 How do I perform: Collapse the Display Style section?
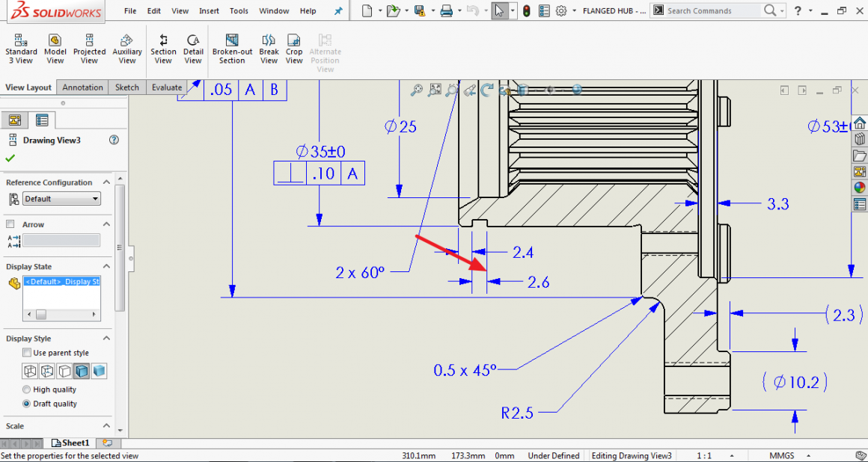coord(106,338)
